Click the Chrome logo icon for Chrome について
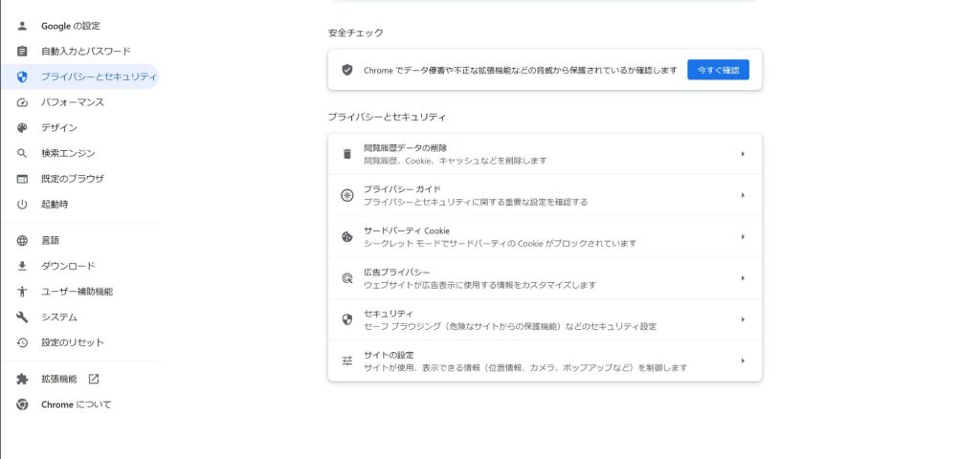980x459 pixels. pyautogui.click(x=22, y=404)
